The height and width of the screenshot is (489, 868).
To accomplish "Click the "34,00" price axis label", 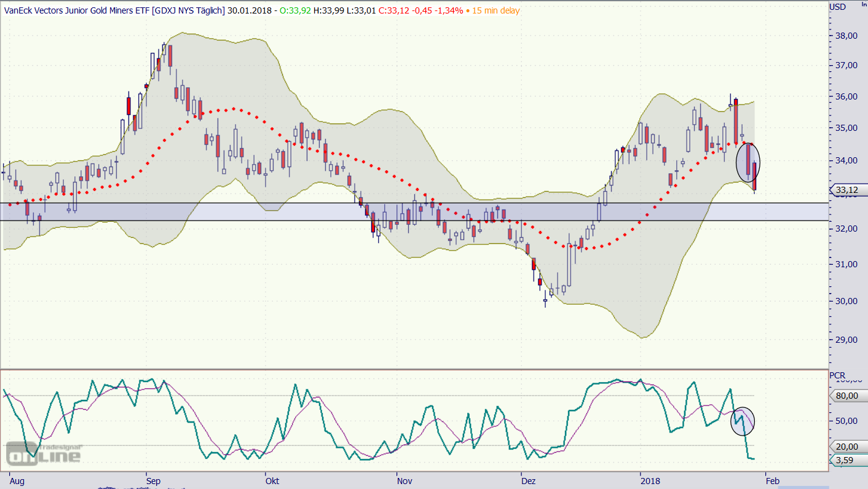I will coord(845,160).
